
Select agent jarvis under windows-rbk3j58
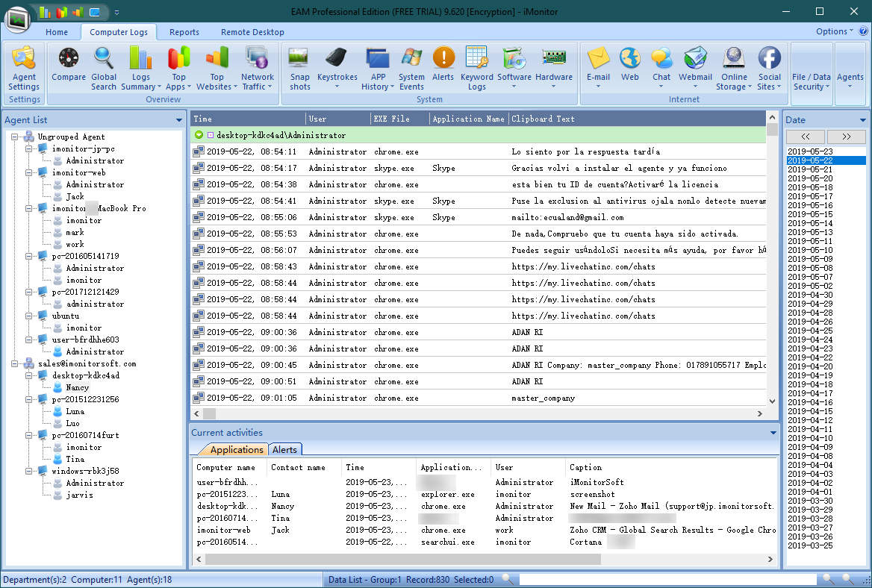point(80,495)
